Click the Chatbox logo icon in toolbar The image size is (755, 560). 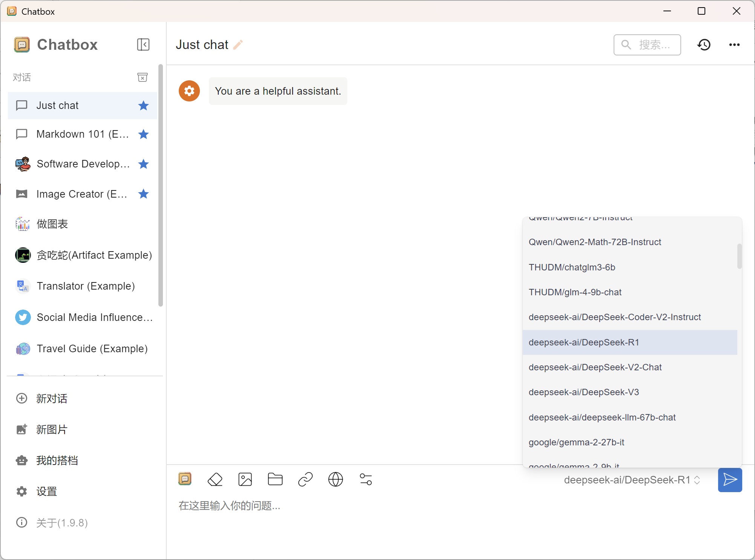point(185,479)
